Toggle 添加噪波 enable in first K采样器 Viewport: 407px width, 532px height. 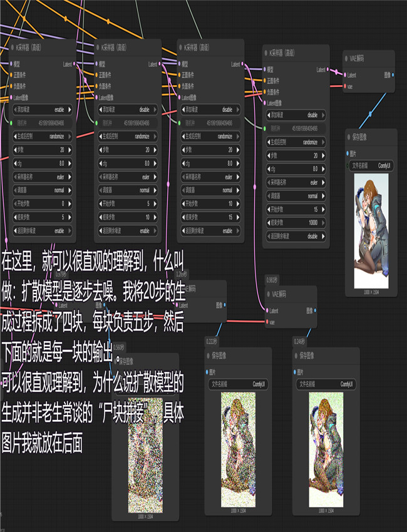41,109
